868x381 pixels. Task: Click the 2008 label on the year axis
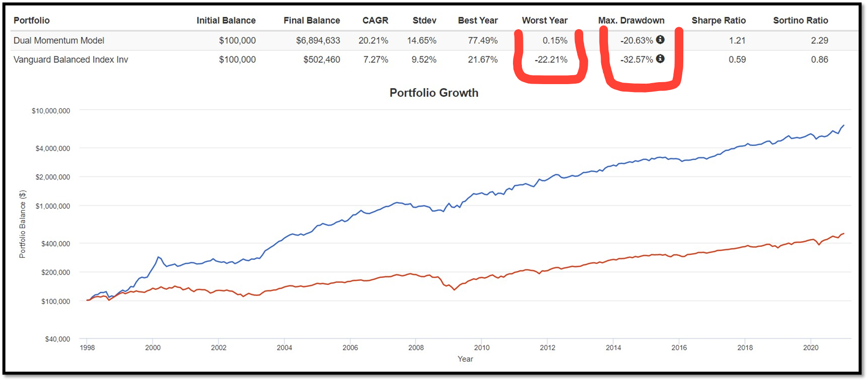tap(416, 348)
